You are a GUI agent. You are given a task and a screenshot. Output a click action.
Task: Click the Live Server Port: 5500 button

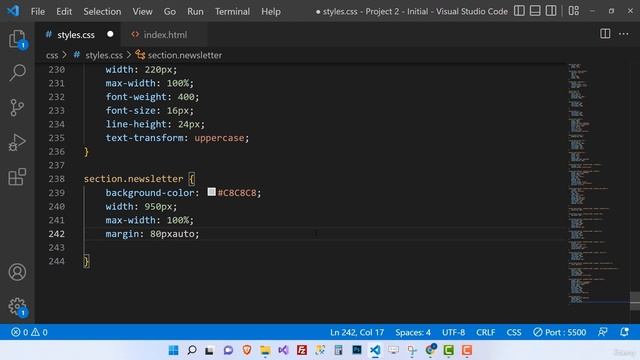pos(560,332)
